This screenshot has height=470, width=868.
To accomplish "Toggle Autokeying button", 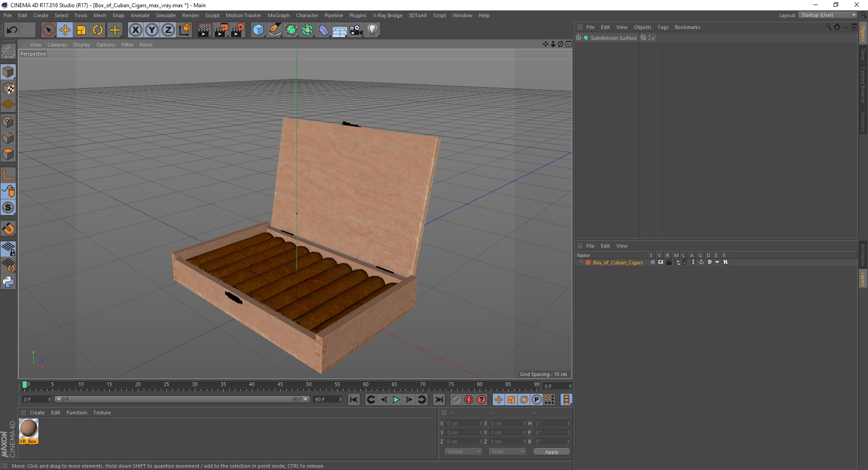I will tap(469, 399).
